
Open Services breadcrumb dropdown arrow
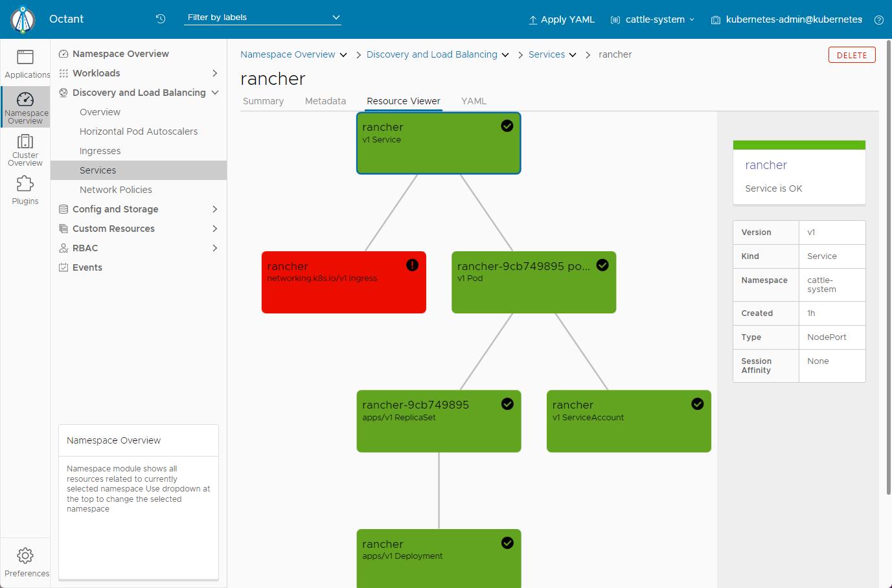573,55
